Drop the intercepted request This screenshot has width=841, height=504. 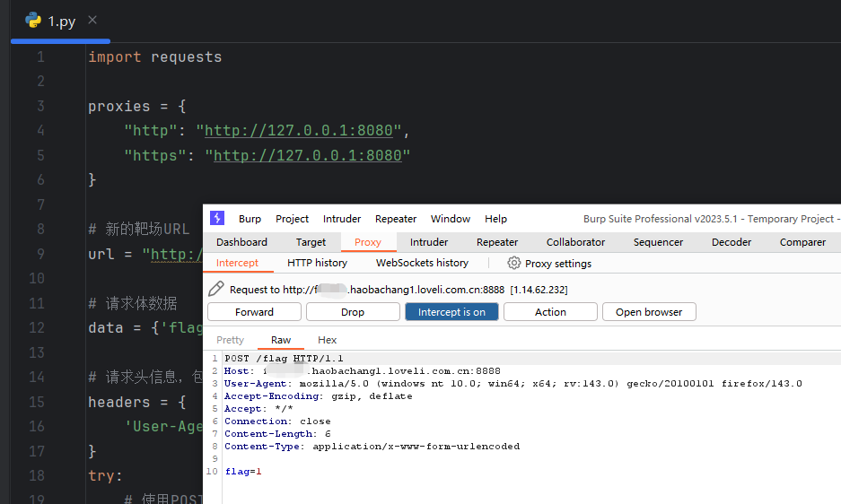click(353, 312)
